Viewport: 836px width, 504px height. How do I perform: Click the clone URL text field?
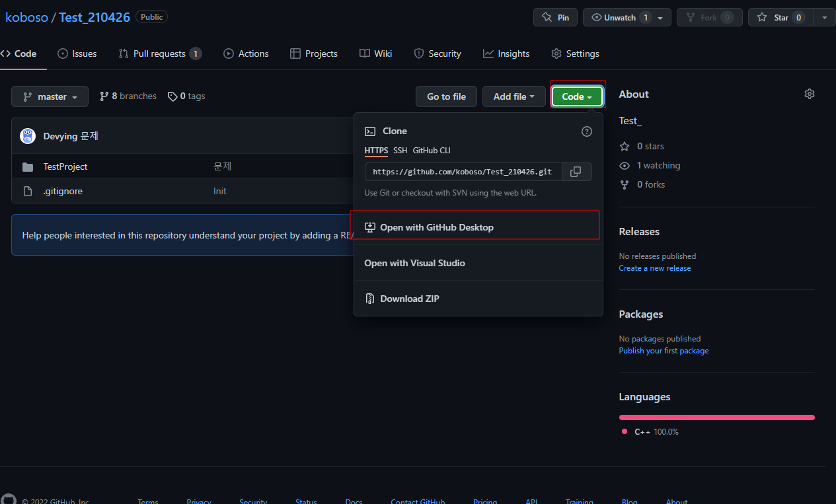pyautogui.click(x=463, y=172)
